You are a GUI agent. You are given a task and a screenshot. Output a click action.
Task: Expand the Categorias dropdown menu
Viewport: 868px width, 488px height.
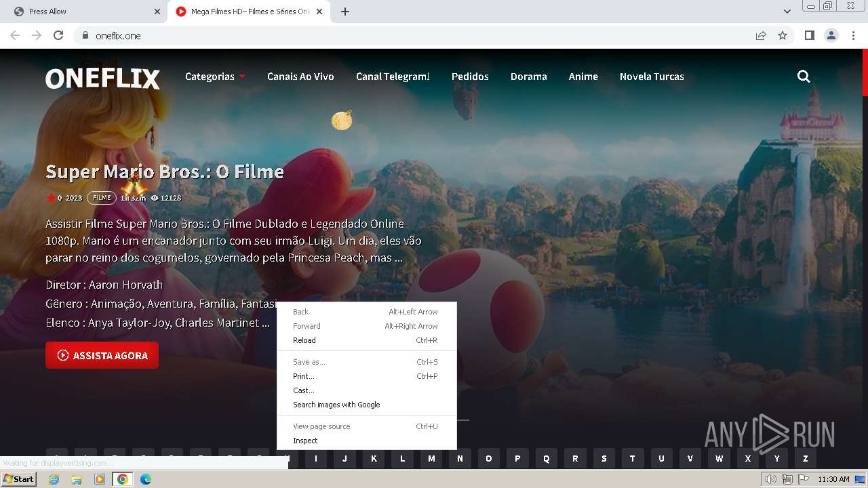[x=215, y=77]
